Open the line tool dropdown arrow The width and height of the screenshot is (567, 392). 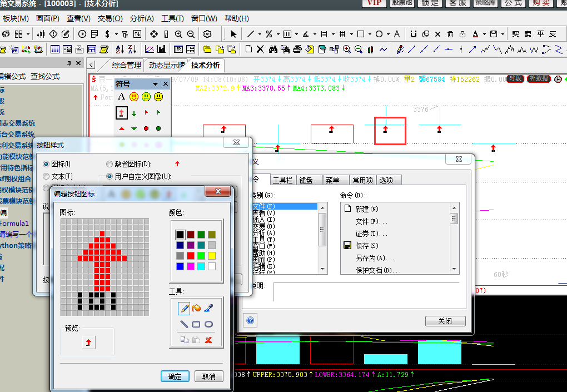pyautogui.click(x=260, y=34)
